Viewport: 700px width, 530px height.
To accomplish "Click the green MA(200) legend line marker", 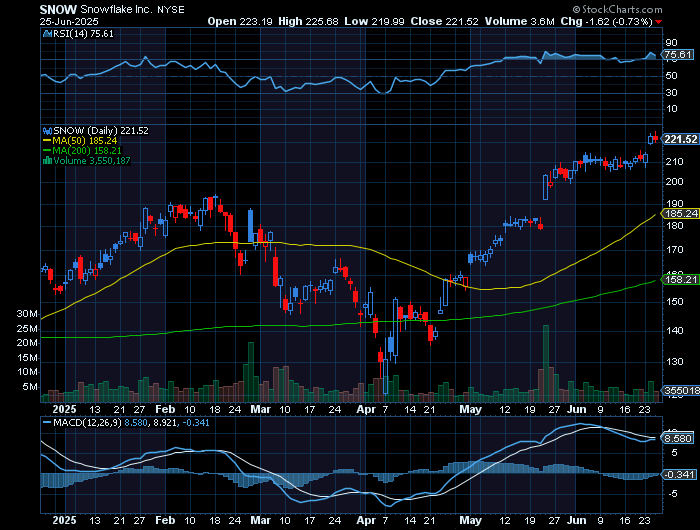I will 47,150.
